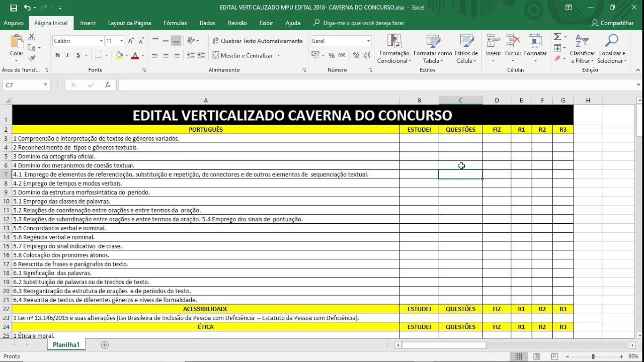Viewport: 644px width, 362px height.
Task: Increase the cell indent
Action: tap(201, 55)
